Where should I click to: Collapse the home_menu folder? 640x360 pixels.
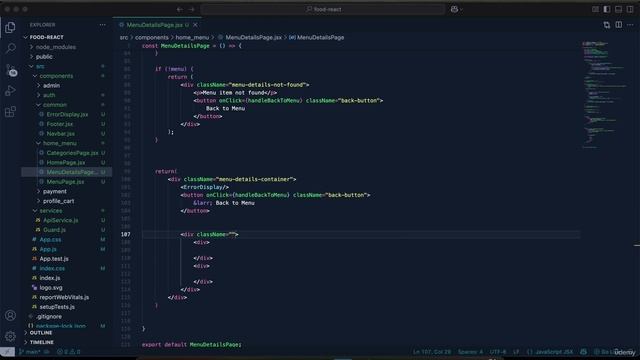pos(60,143)
